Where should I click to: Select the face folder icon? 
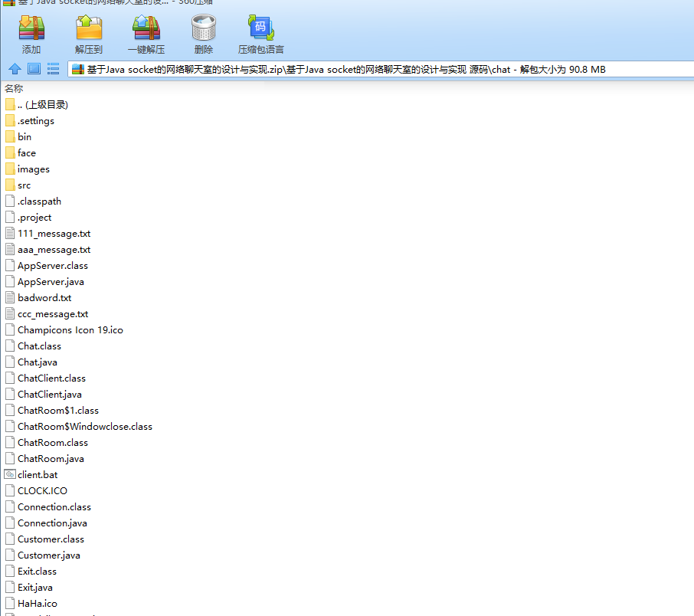[x=10, y=153]
